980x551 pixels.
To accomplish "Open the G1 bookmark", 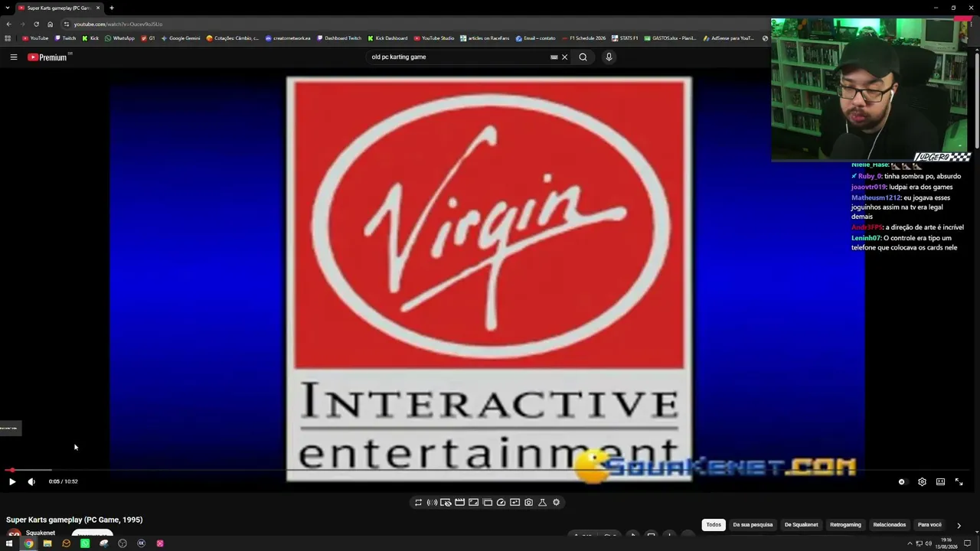I will (x=148, y=38).
